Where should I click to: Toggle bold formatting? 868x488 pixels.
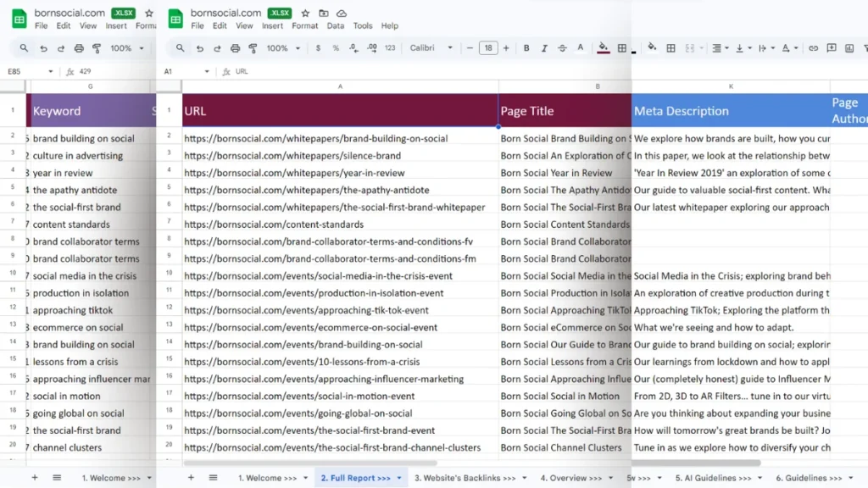tap(528, 48)
